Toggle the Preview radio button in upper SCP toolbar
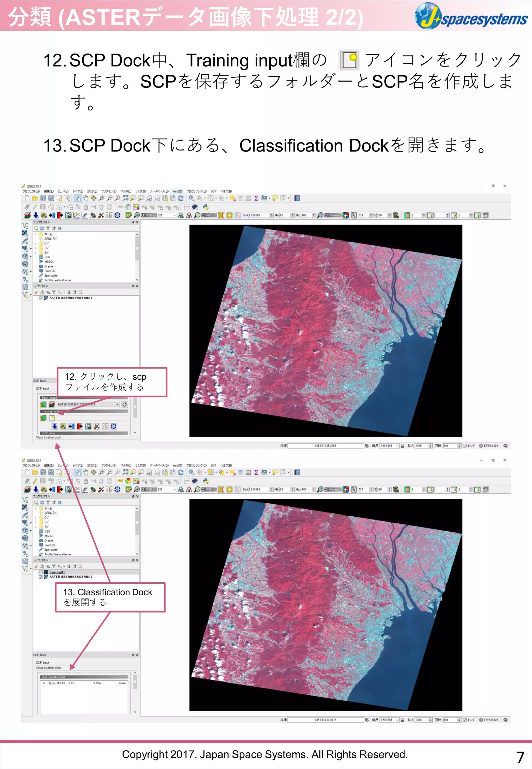This screenshot has width=532, height=769. pos(326,215)
